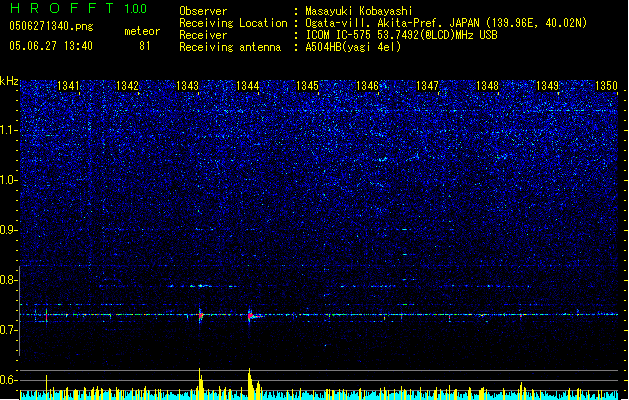
Task: Click the 1345 time marker
Action: 307,86
